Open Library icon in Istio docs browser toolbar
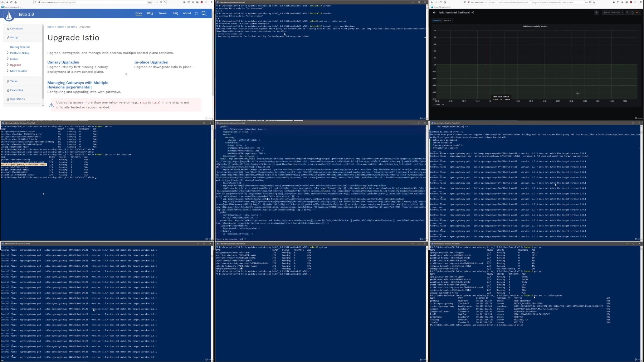 pyautogui.click(x=185, y=2)
